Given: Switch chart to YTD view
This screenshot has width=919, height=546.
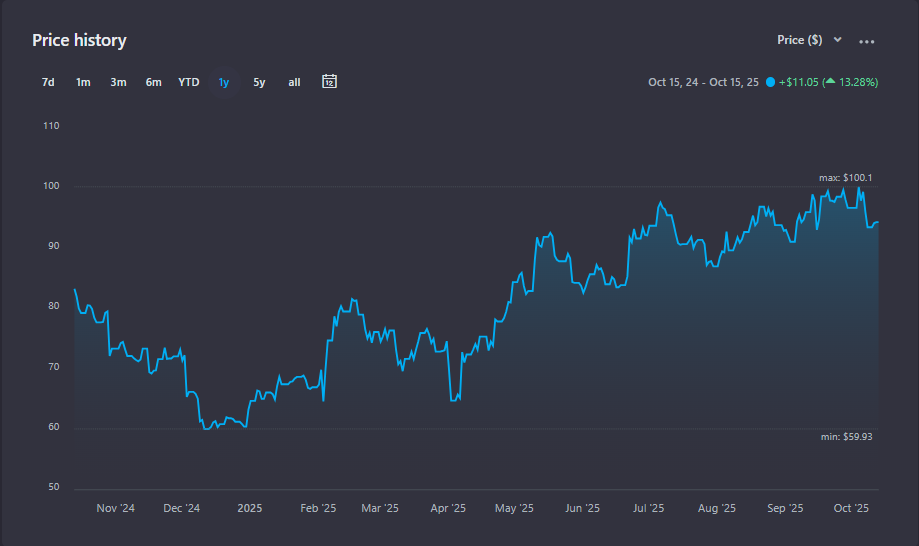Looking at the screenshot, I should (189, 82).
